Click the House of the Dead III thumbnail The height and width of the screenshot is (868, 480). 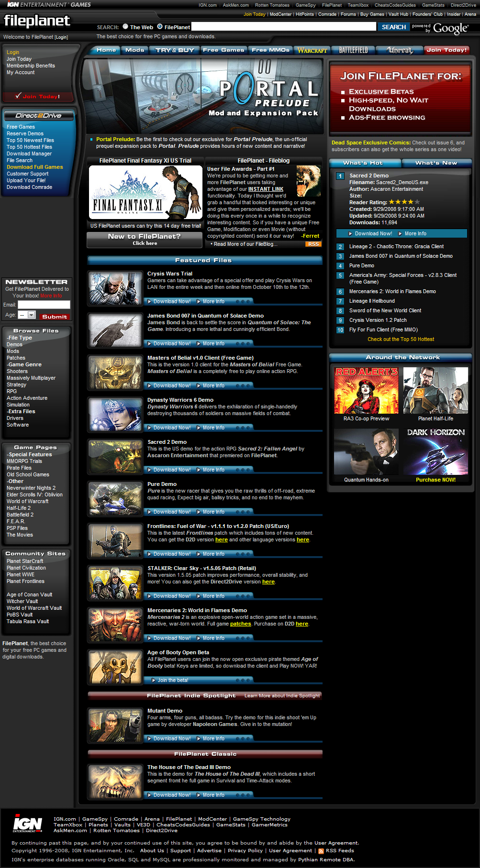point(115,781)
